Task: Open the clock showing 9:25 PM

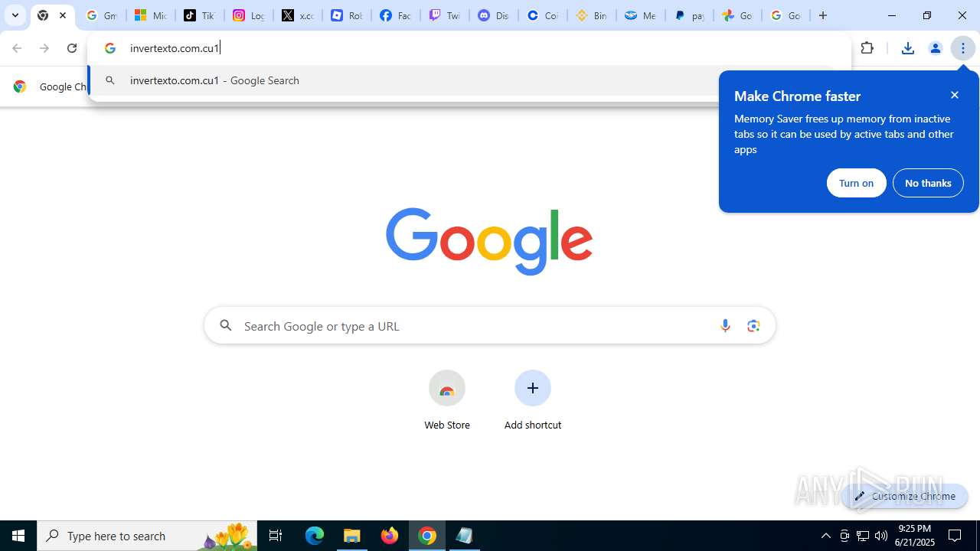Action: click(x=916, y=536)
